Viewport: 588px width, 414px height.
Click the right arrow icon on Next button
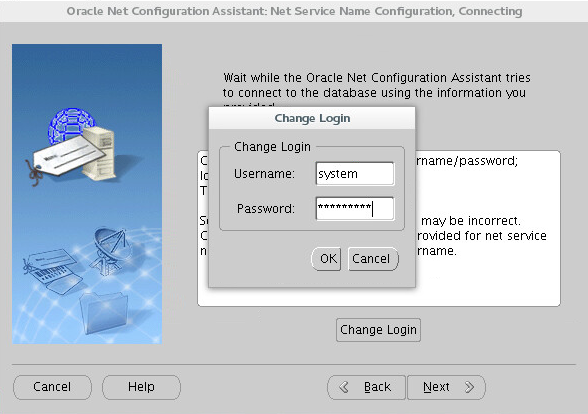[x=470, y=387]
